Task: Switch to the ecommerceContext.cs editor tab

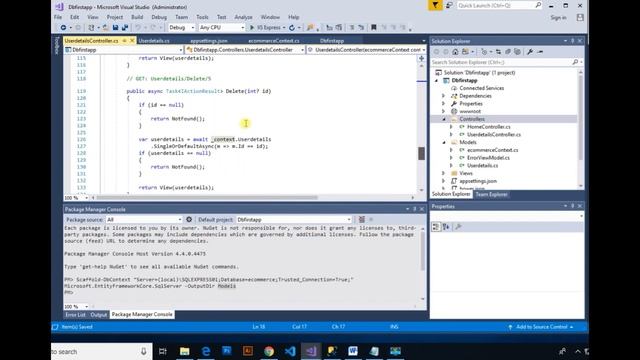Action: pos(273,41)
